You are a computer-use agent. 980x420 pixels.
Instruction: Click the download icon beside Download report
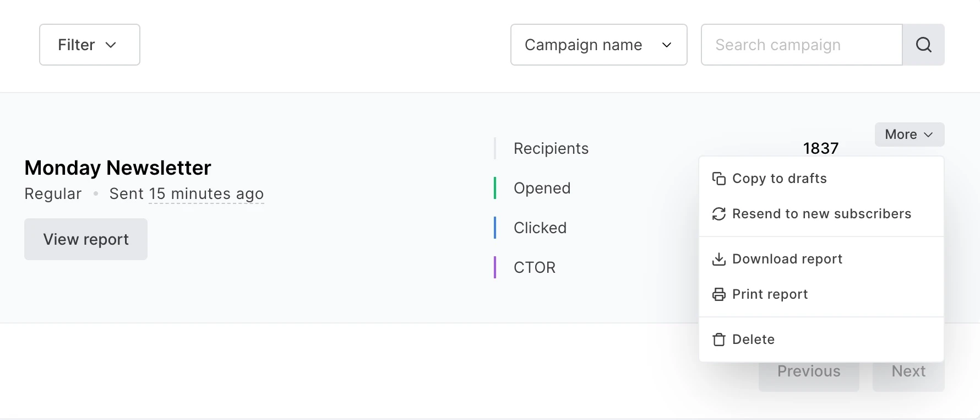718,259
